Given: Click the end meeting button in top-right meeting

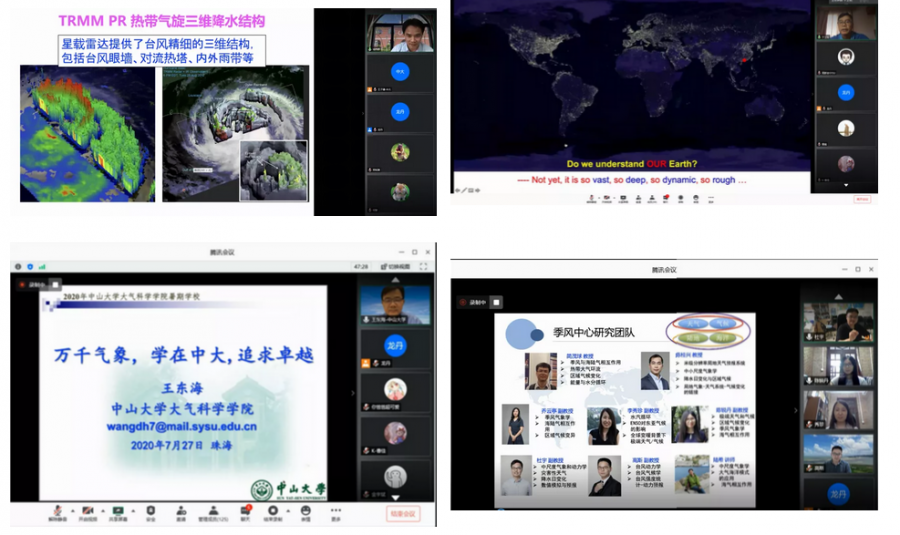Looking at the screenshot, I should click(x=861, y=198).
